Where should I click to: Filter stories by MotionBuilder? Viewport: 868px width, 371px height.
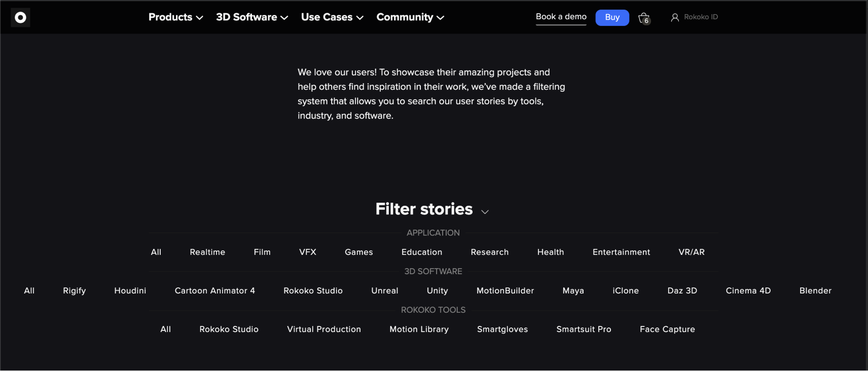tap(505, 291)
